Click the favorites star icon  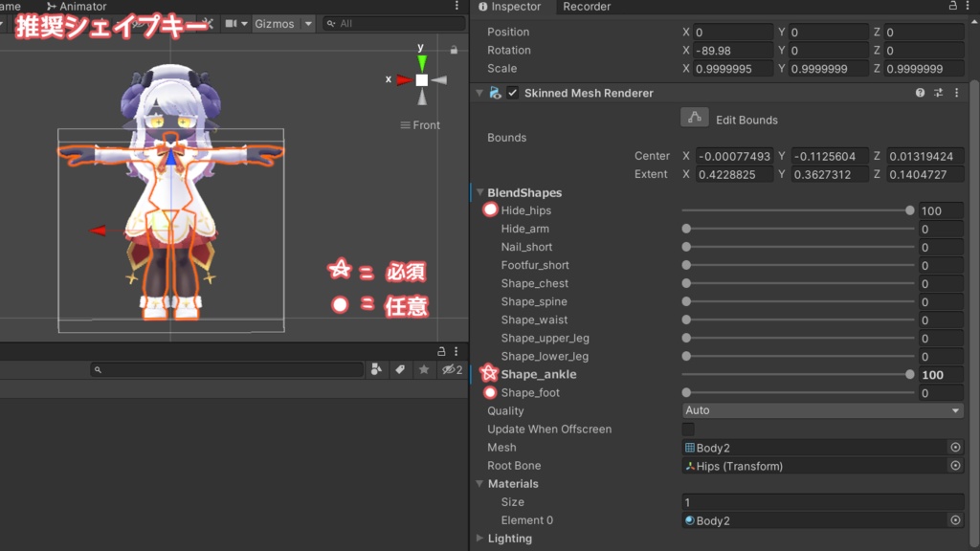424,369
